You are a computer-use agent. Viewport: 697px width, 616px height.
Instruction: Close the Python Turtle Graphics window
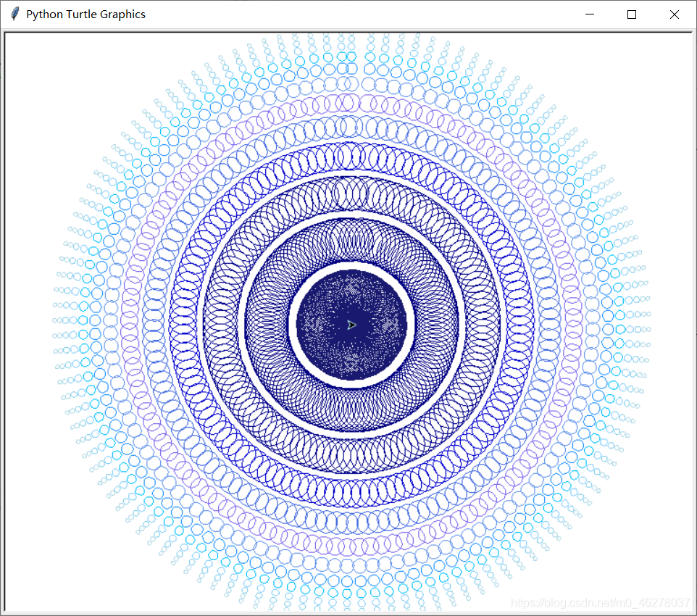[674, 14]
